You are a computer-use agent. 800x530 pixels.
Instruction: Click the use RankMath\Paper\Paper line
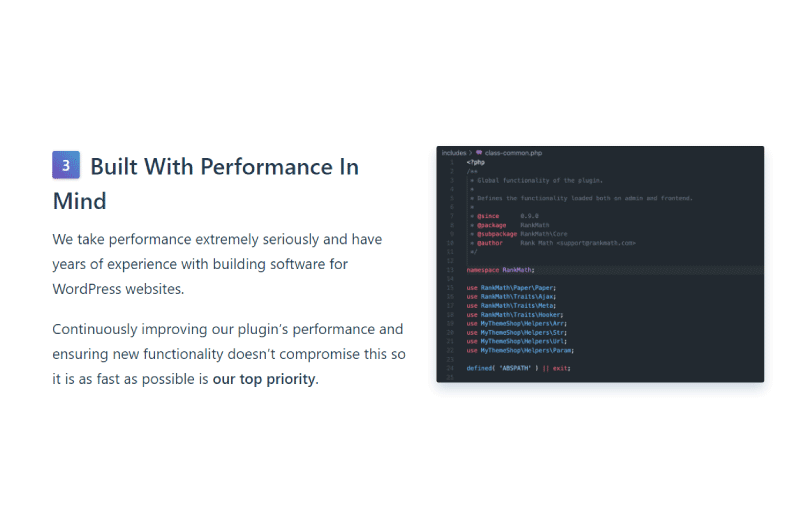point(511,288)
